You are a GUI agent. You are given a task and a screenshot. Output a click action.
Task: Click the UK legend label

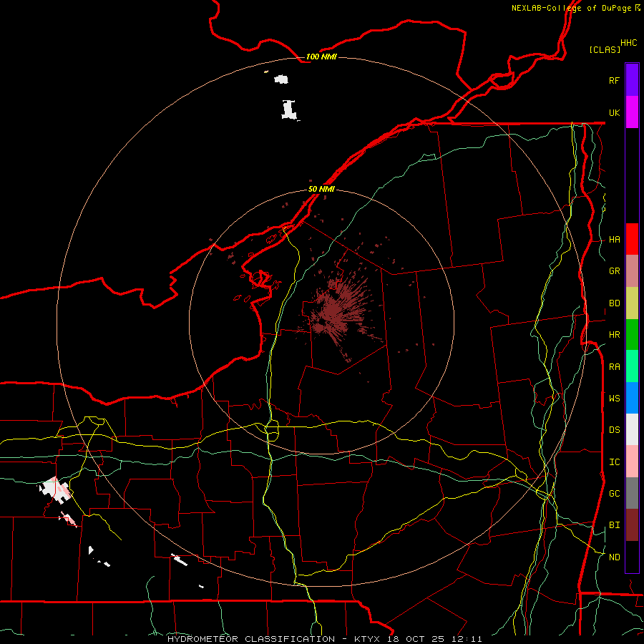point(614,112)
